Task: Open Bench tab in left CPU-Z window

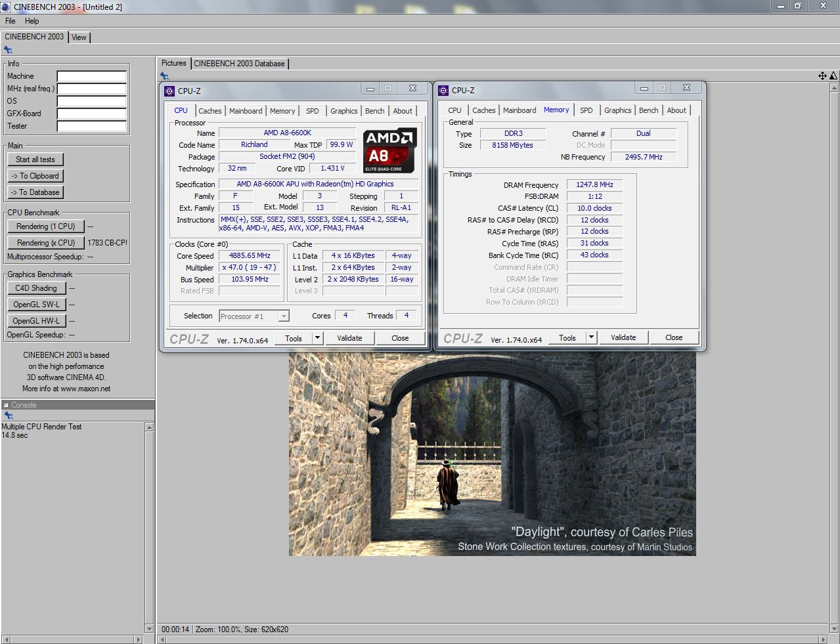Action: pos(375,111)
